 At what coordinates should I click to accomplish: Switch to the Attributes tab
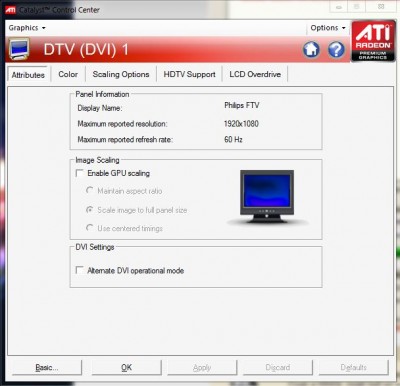28,75
